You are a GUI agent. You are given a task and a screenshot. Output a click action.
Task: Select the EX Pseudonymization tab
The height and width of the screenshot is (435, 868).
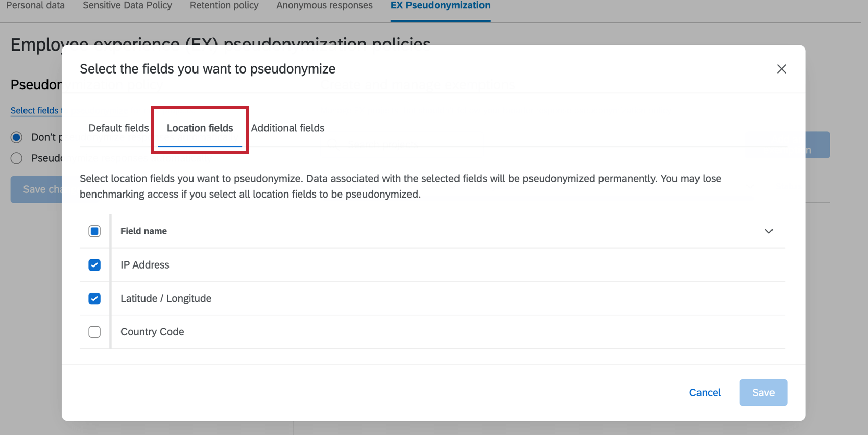440,6
